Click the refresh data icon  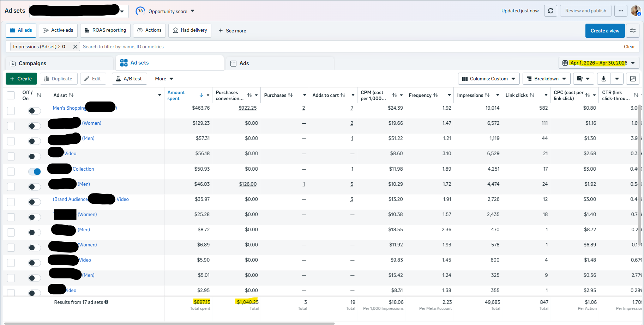pos(550,11)
